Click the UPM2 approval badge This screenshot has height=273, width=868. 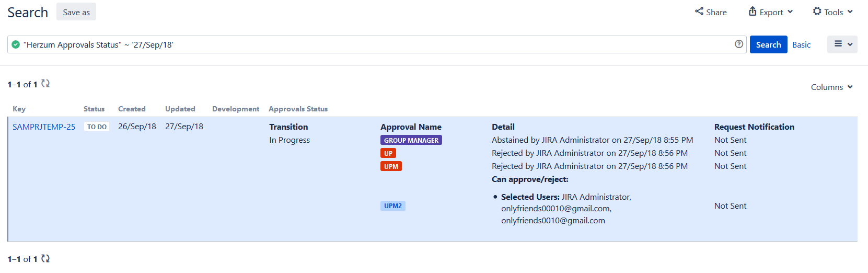[x=393, y=206]
